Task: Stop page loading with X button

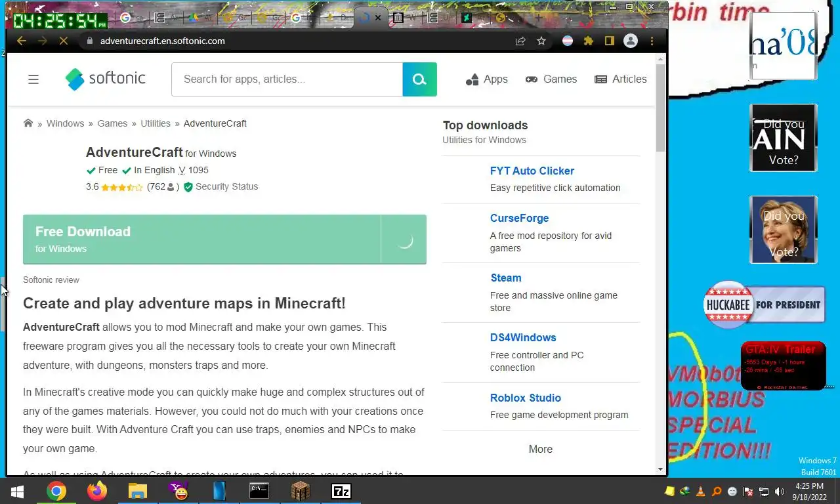Action: (64, 41)
